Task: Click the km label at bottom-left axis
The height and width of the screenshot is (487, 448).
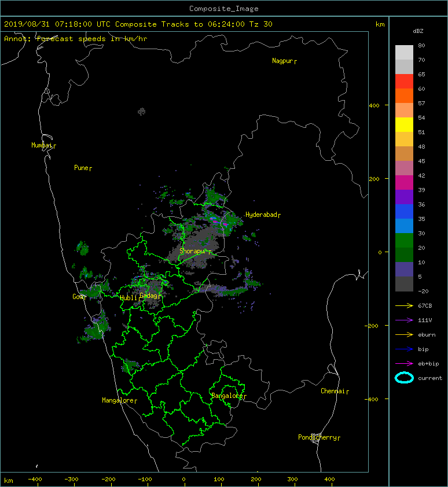Action: (9, 481)
